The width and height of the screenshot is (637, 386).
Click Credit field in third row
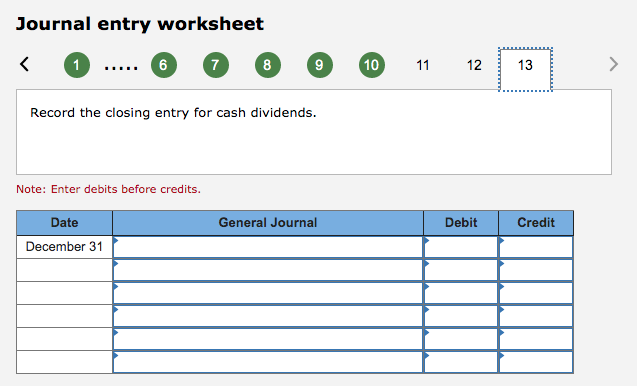point(536,293)
